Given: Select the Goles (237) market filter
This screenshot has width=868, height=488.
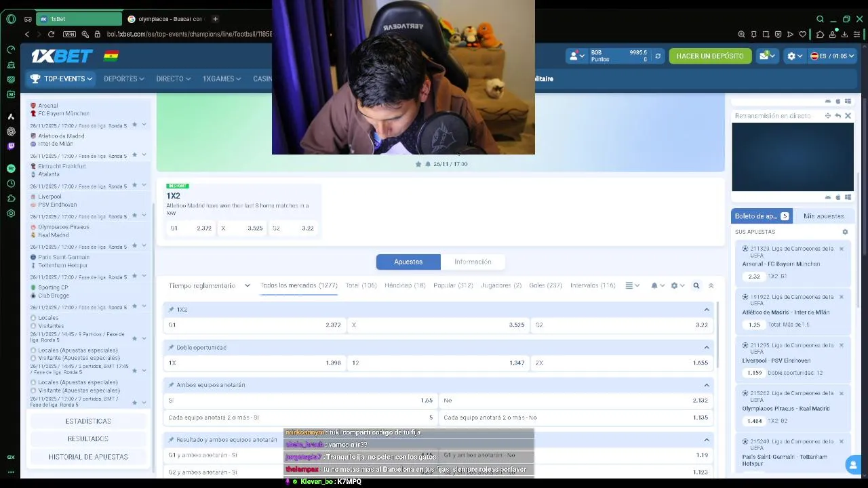Looking at the screenshot, I should (545, 285).
